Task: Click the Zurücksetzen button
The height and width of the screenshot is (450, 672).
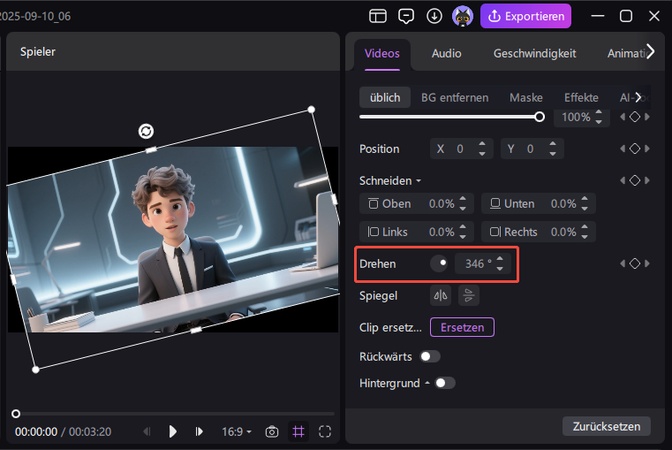Action: [606, 426]
